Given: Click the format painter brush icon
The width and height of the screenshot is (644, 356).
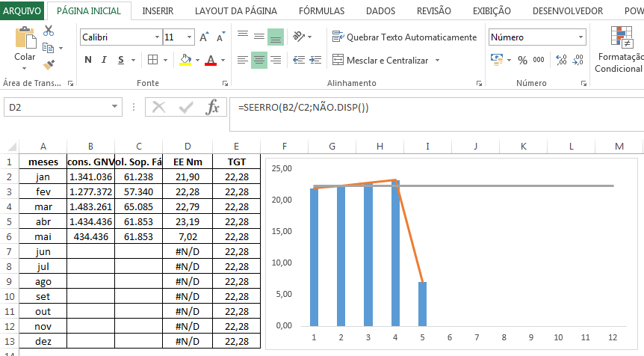Looking at the screenshot, I should click(49, 64).
